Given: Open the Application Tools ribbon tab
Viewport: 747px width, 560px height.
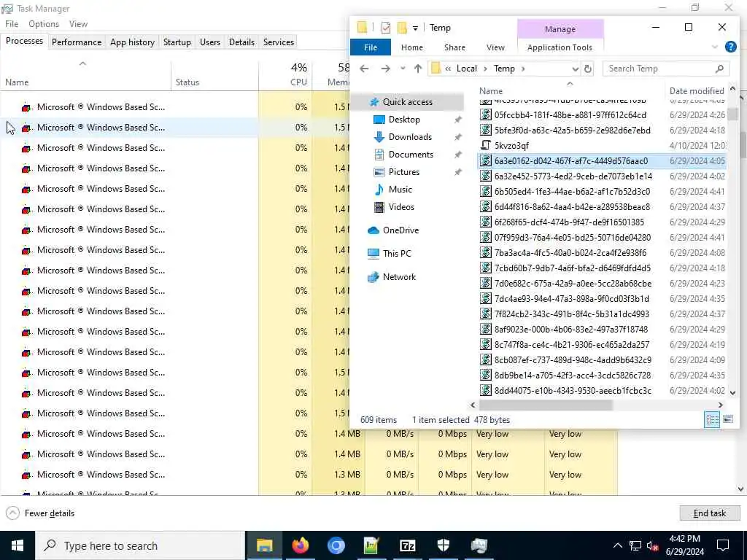Looking at the screenshot, I should tap(560, 47).
